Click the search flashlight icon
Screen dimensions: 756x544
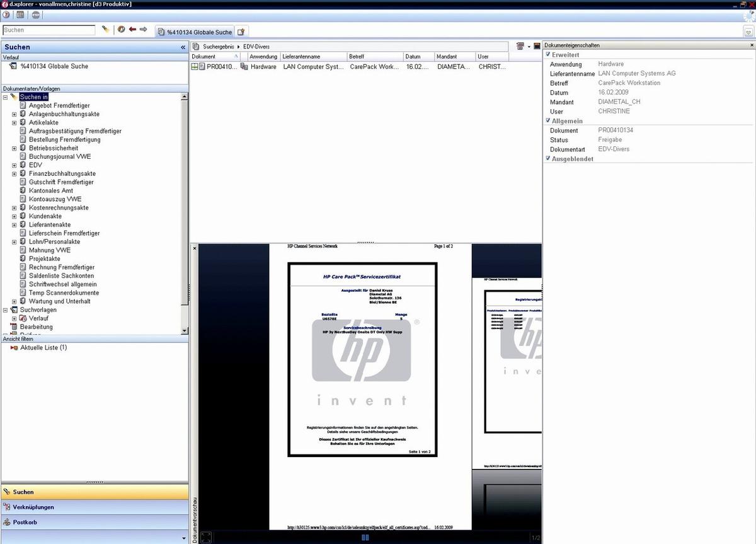click(106, 30)
